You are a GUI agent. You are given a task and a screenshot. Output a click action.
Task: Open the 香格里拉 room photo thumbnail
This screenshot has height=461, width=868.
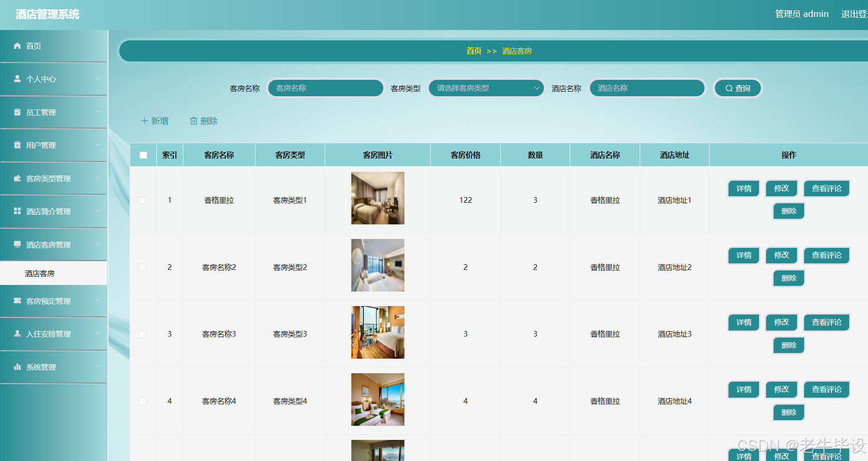click(x=378, y=198)
